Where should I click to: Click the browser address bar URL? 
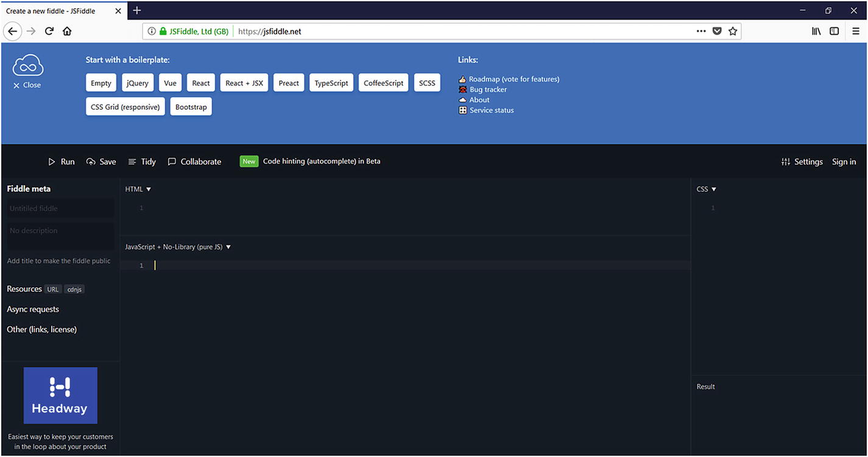click(x=269, y=32)
